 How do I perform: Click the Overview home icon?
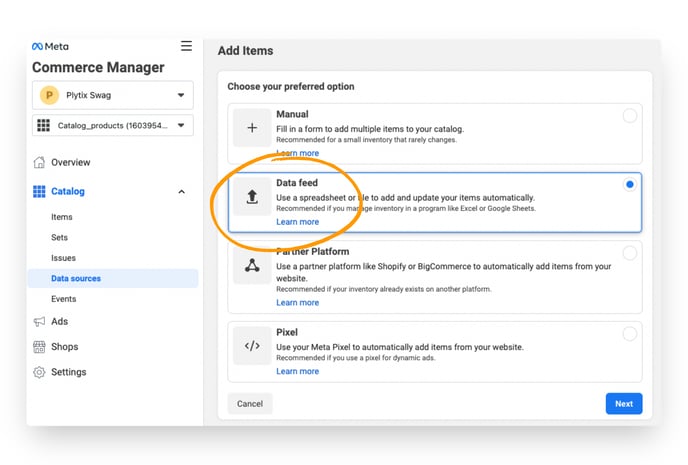tap(39, 162)
